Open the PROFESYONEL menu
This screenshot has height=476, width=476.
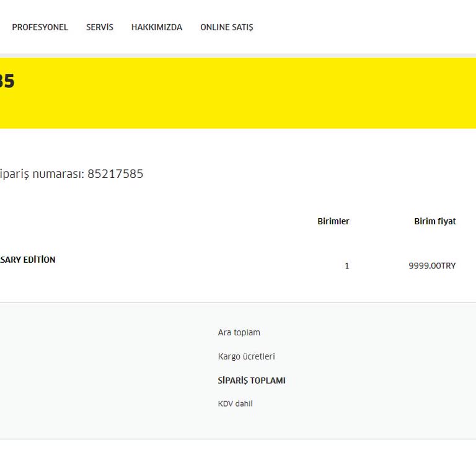tap(40, 27)
